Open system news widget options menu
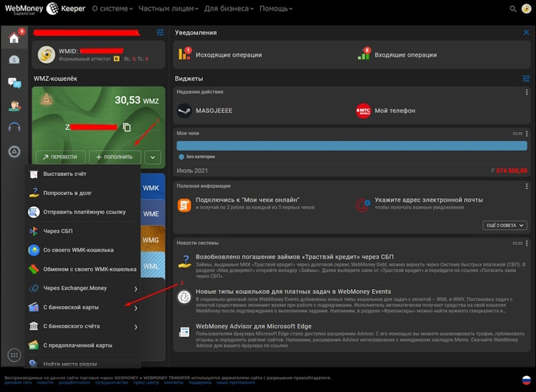This screenshot has width=536, height=392. click(x=526, y=243)
